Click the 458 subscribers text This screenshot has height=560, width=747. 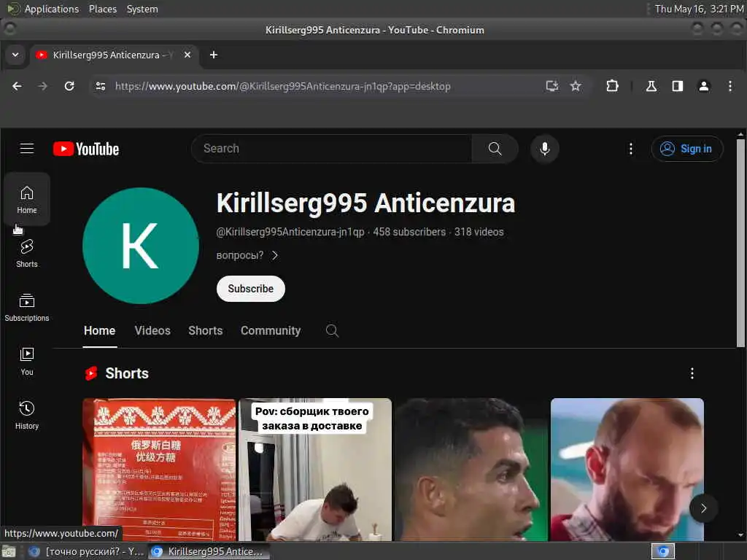409,232
